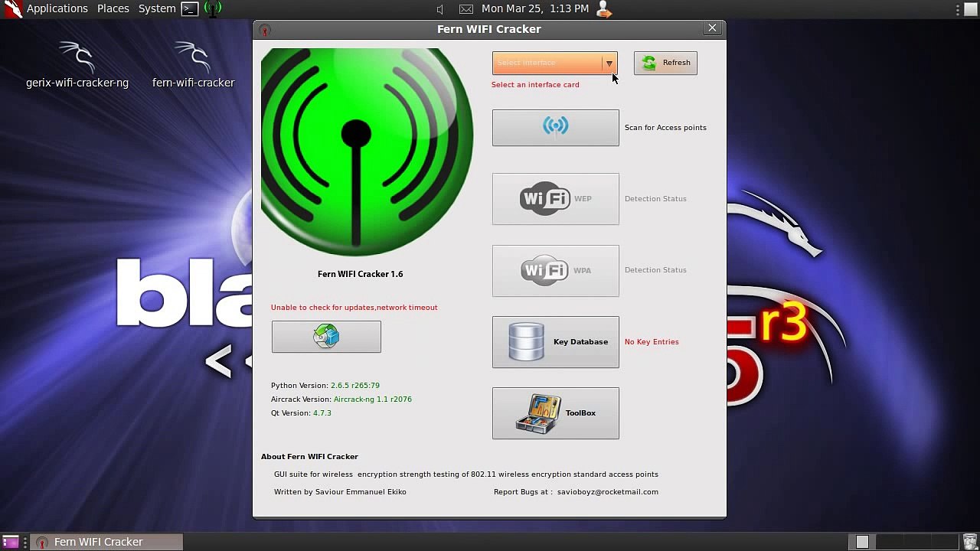Launch the terminal from the top panel
Image resolution: width=980 pixels, height=551 pixels.
click(189, 9)
